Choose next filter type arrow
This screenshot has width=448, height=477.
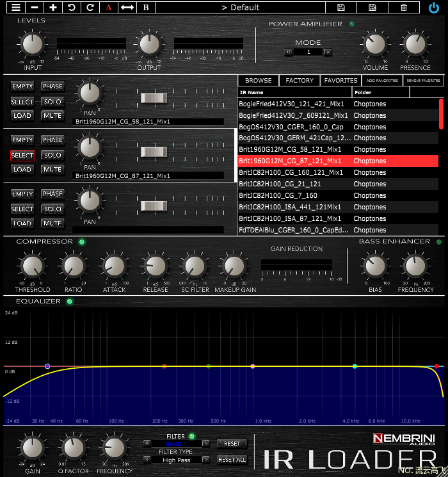pos(206,459)
